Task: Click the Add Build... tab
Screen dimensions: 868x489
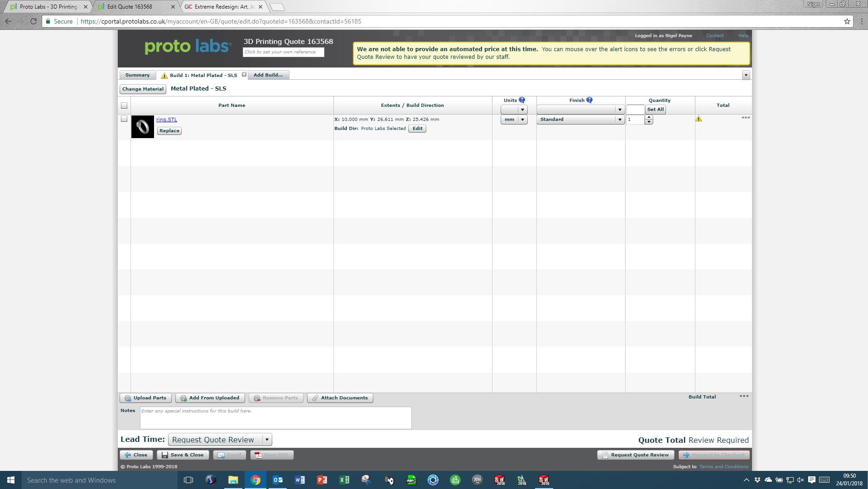Action: [x=268, y=75]
